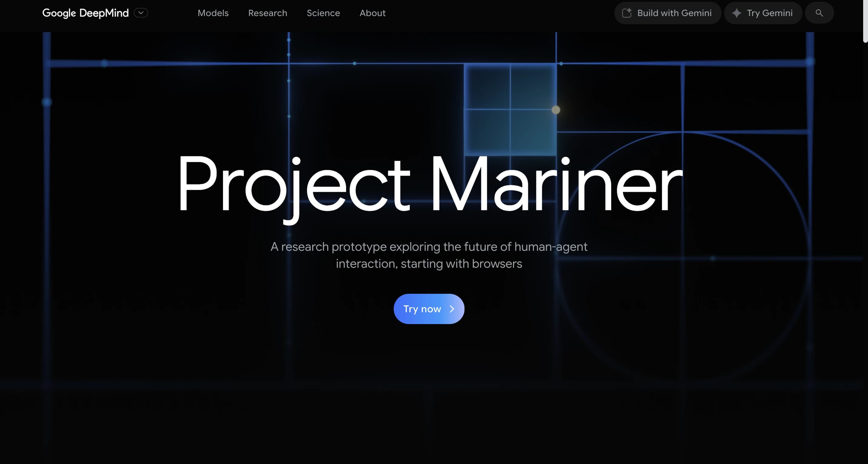Click the Try now button
The width and height of the screenshot is (868, 464).
[429, 309]
